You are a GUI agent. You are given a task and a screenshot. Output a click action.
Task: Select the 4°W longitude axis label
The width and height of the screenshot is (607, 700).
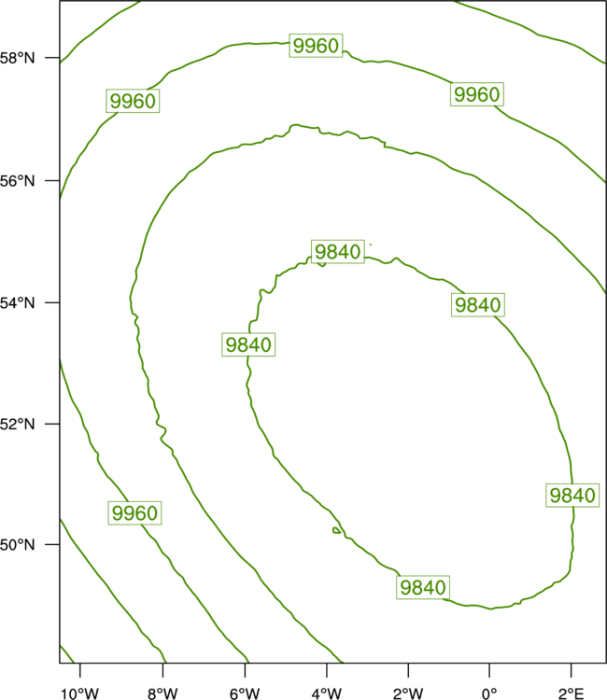click(x=327, y=693)
